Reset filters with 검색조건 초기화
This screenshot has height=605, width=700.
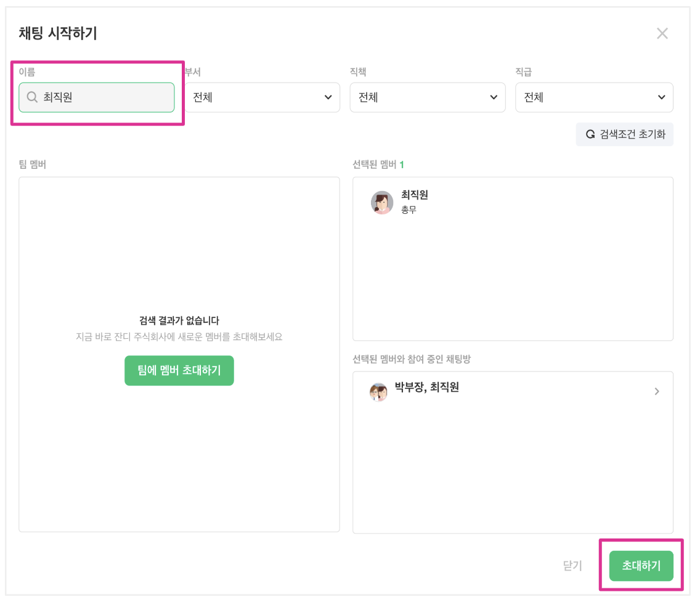[x=625, y=134]
